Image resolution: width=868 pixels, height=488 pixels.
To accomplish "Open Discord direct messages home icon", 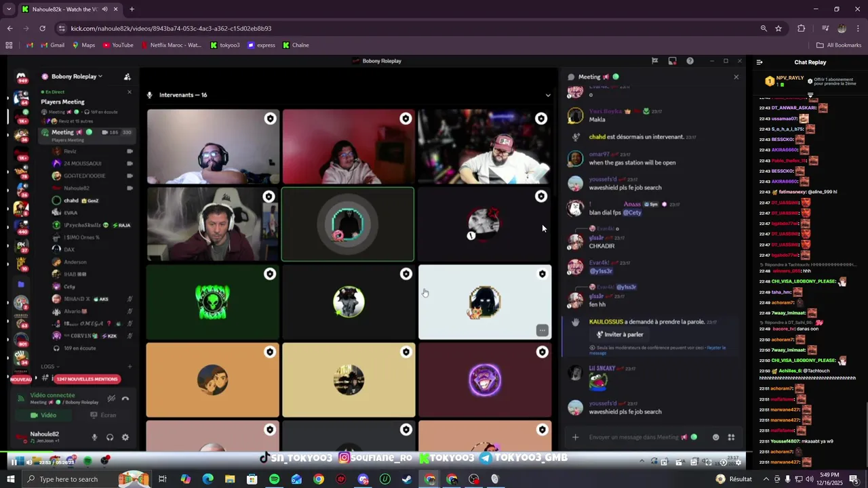I will 21,77.
